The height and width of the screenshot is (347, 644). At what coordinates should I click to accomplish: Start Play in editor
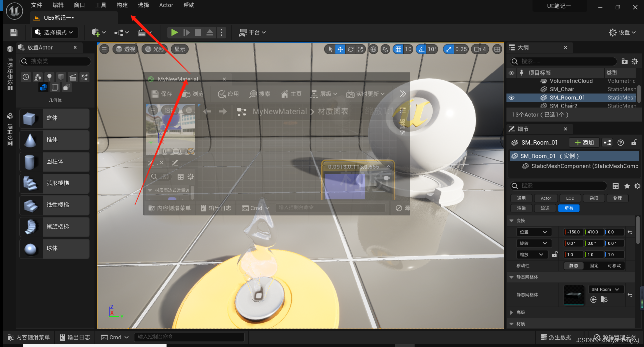pos(174,32)
